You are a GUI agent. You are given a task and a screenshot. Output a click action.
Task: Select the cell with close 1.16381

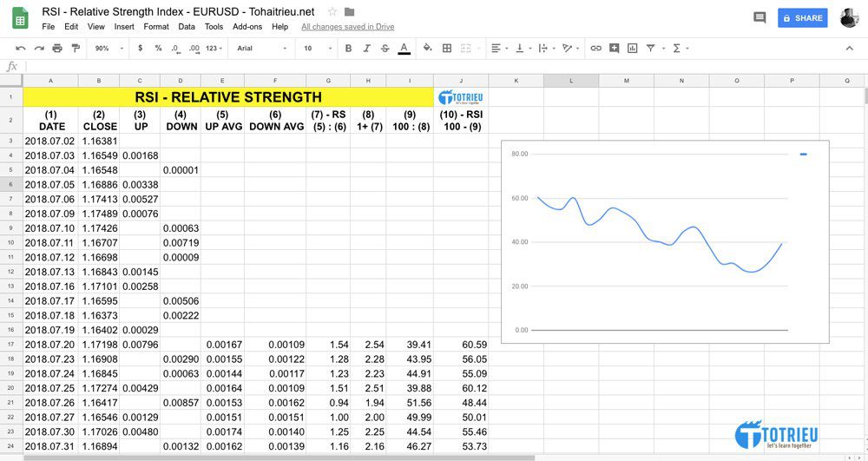99,142
